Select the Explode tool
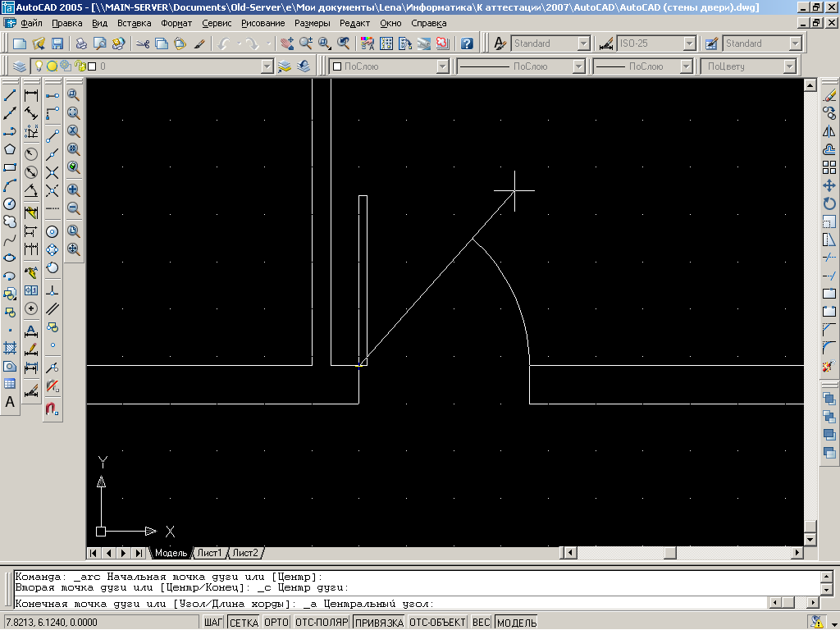The width and height of the screenshot is (840, 630). pos(829,367)
